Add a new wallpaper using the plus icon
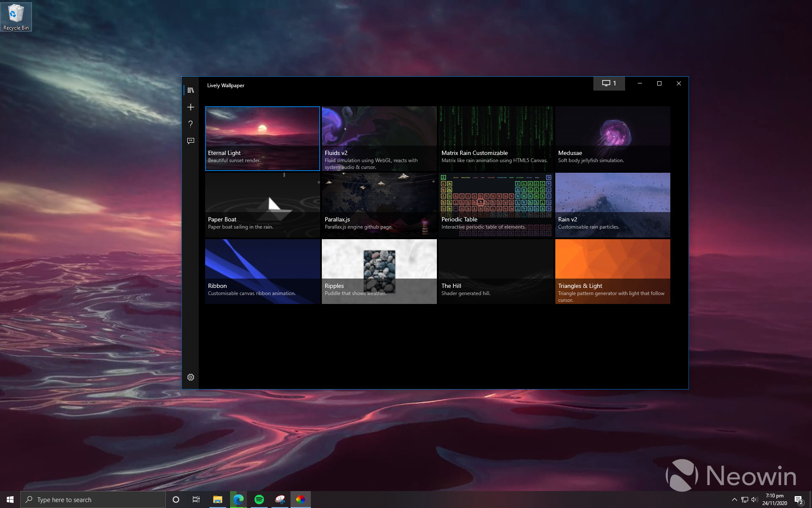 [x=191, y=107]
